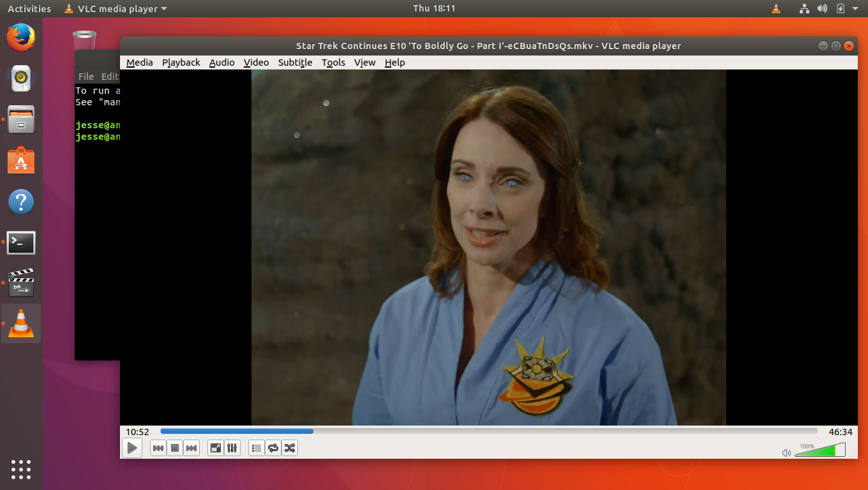Expand system menu dropdown arrow
Screen dimensions: 868x490
855,9
